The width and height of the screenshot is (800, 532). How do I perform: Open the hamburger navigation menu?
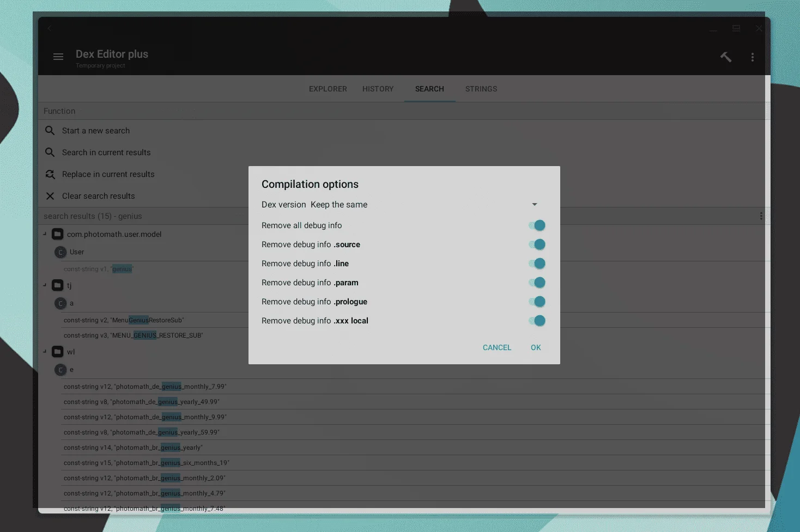(x=58, y=57)
